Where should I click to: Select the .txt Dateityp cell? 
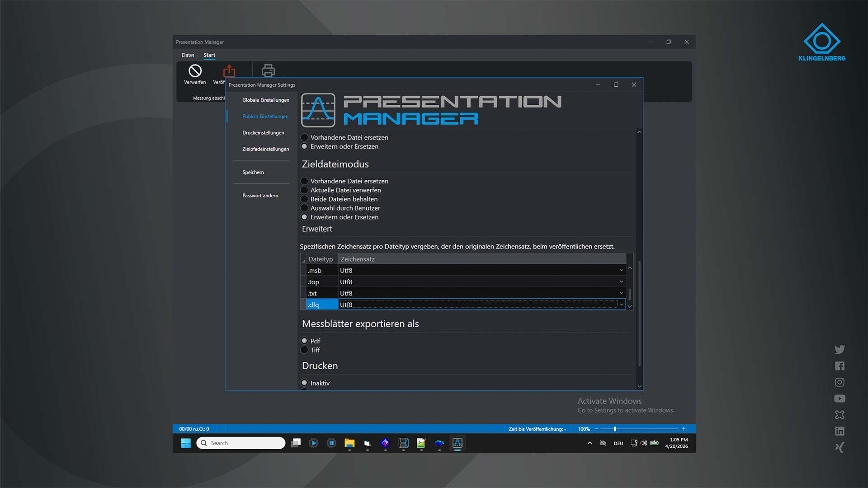click(x=322, y=293)
